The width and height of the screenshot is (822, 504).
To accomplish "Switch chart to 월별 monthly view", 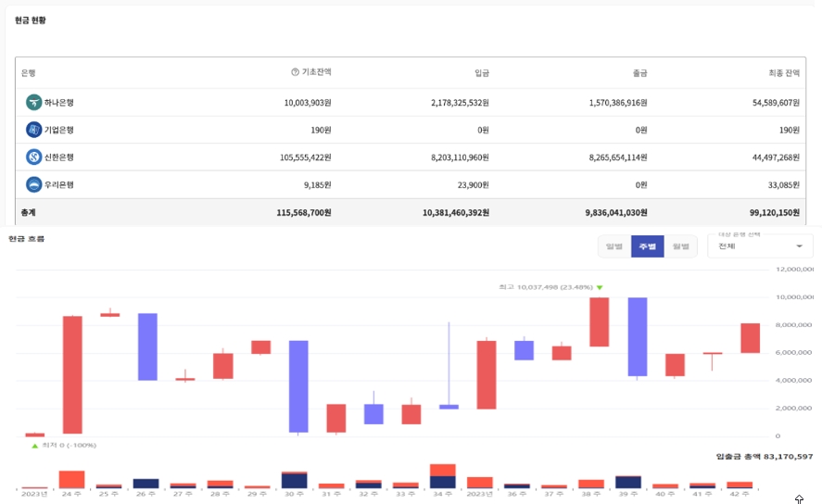I will point(680,246).
